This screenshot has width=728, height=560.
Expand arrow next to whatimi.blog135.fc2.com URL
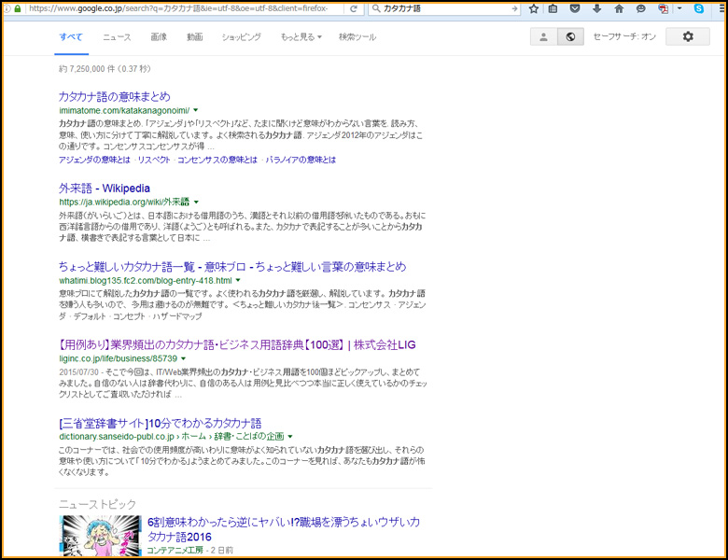click(238, 280)
